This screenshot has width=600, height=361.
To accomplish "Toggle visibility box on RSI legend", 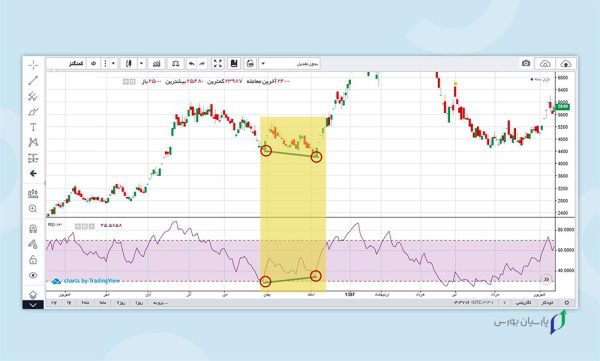I will coord(78,226).
